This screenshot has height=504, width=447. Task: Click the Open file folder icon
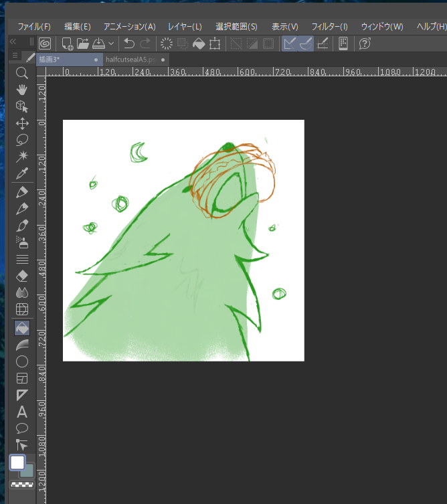click(x=82, y=44)
